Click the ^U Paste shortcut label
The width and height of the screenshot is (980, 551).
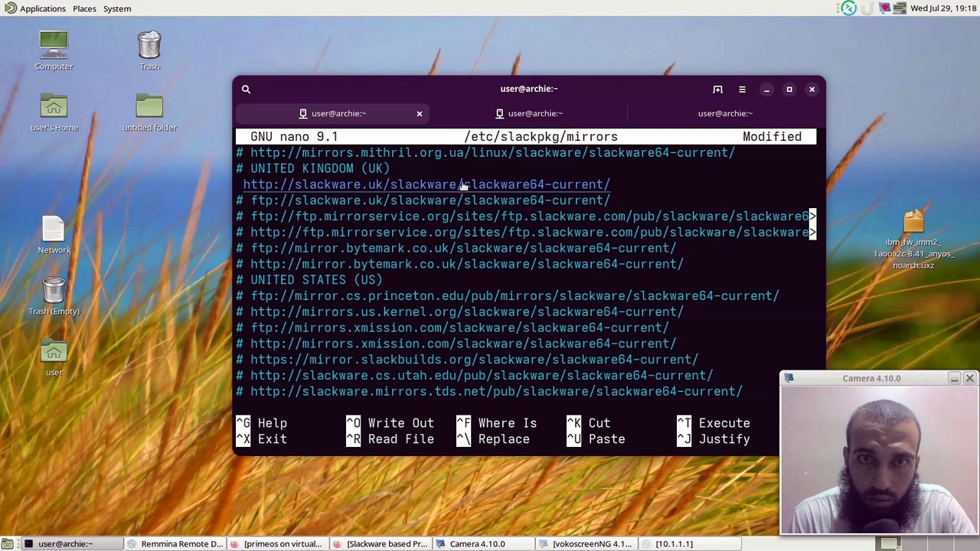[x=596, y=439]
